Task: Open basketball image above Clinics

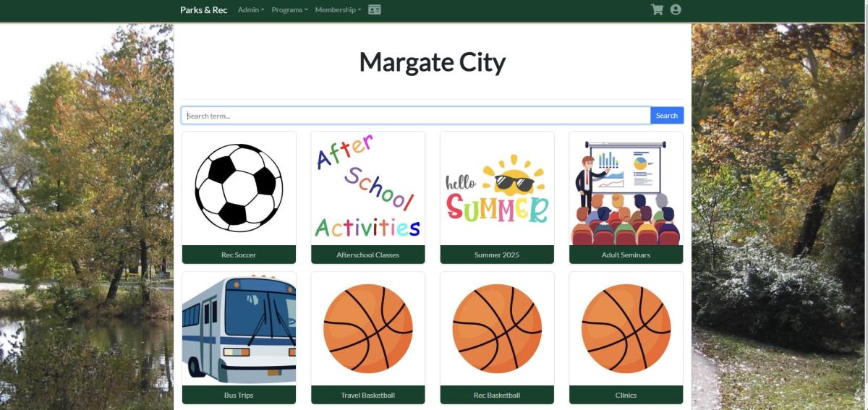Action: pyautogui.click(x=626, y=328)
